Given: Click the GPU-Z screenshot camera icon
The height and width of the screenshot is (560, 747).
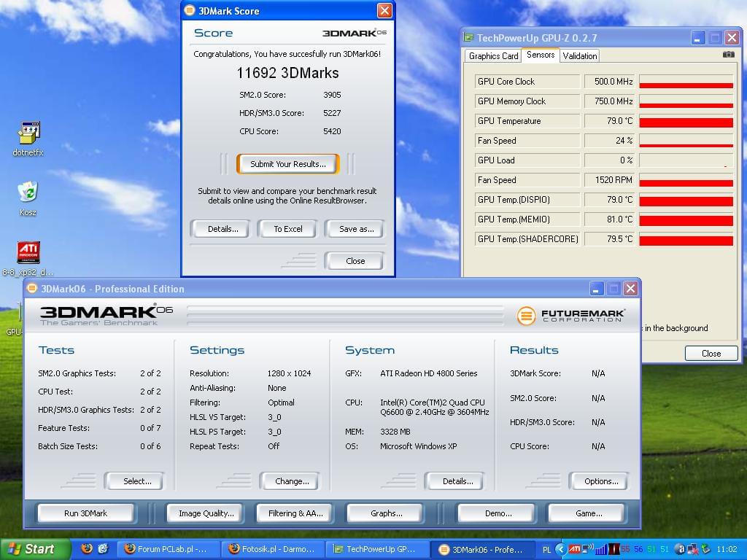Looking at the screenshot, I should [x=728, y=54].
